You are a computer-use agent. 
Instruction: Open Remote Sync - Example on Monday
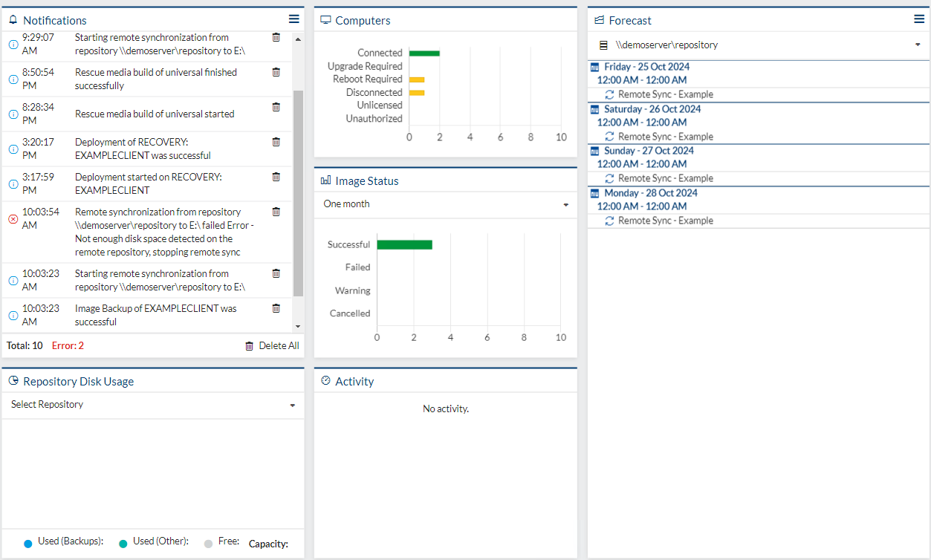point(658,221)
